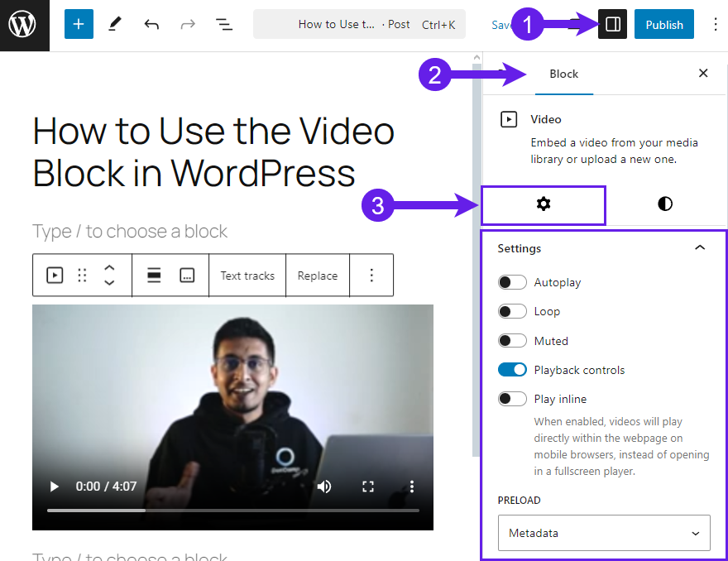Turn on the Loop toggle
Viewport: 728px width, 561px height.
(x=512, y=311)
